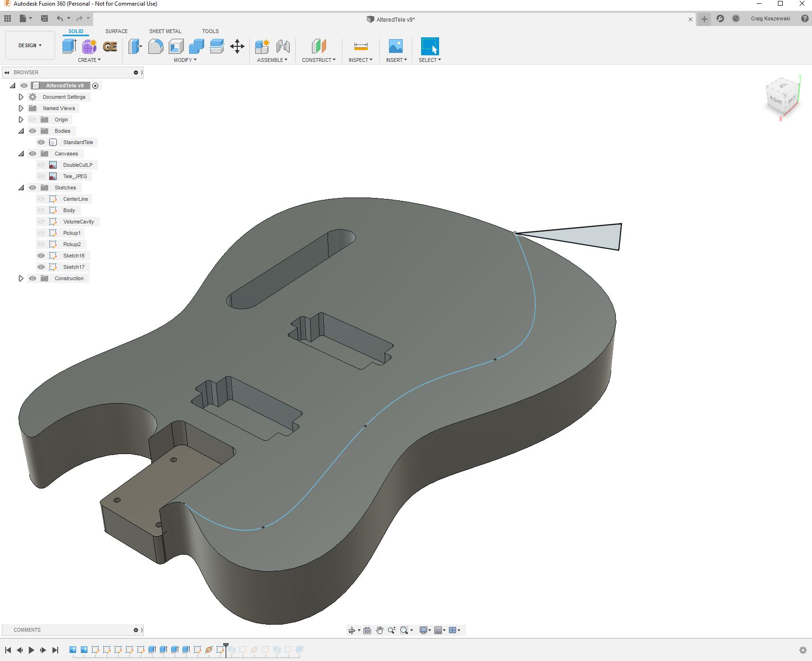812x661 pixels.
Task: Select the Look At tool
Action: click(x=367, y=630)
